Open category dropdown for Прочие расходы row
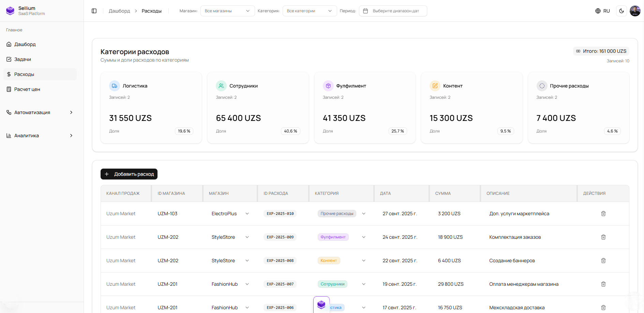The width and height of the screenshot is (644, 313). pyautogui.click(x=363, y=214)
